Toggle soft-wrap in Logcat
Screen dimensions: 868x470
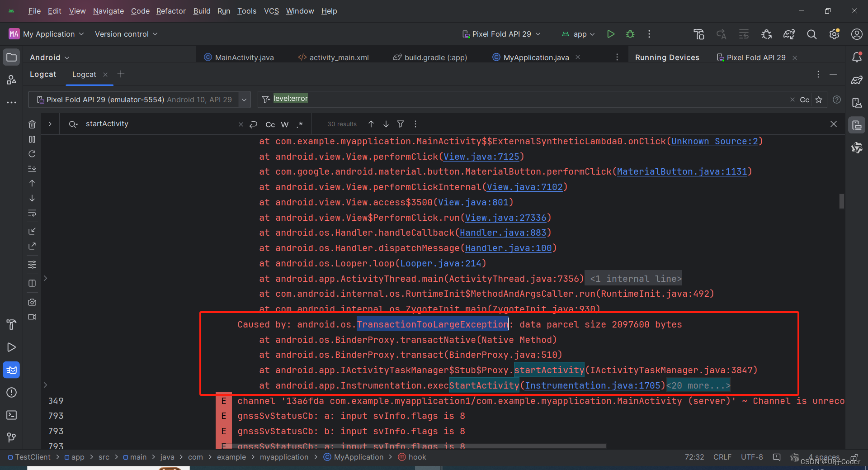click(x=32, y=213)
